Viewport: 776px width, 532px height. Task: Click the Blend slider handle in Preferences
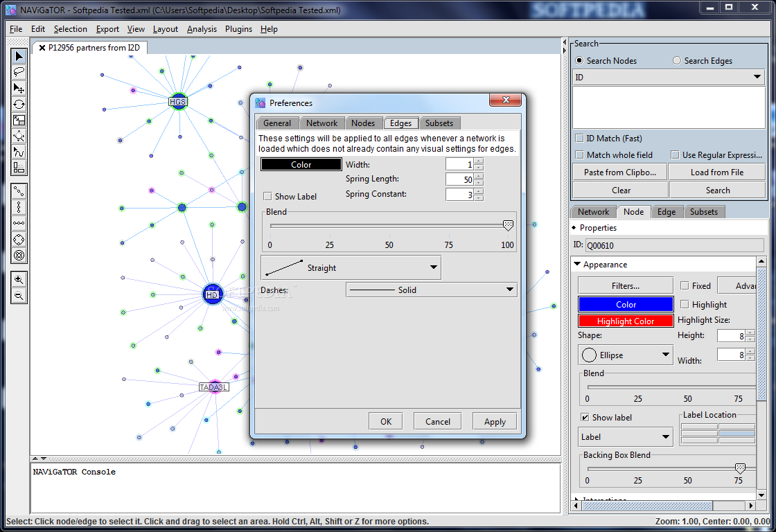[508, 226]
